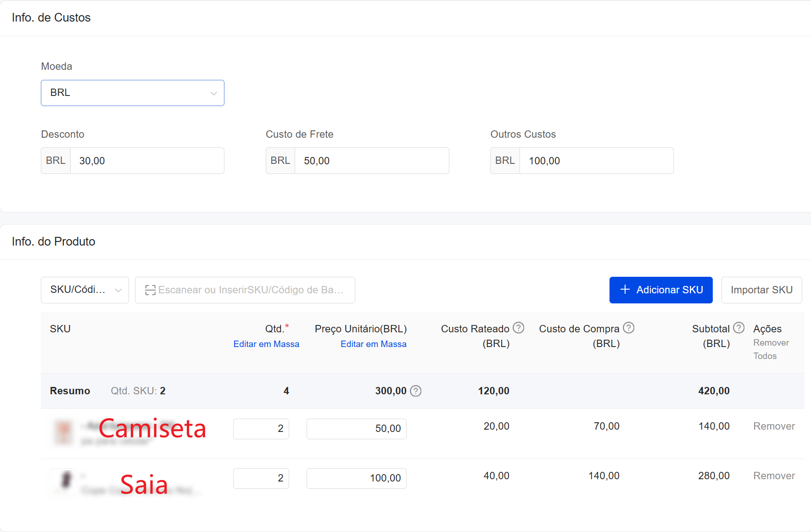Expand the SKU/Código search type dropdown
Image resolution: width=811 pixels, height=532 pixels.
pyautogui.click(x=85, y=290)
